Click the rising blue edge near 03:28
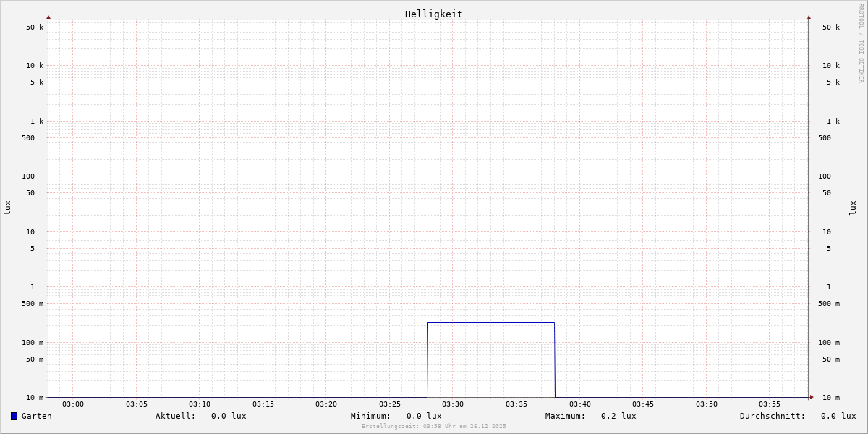This screenshot has width=868, height=434. (427, 359)
